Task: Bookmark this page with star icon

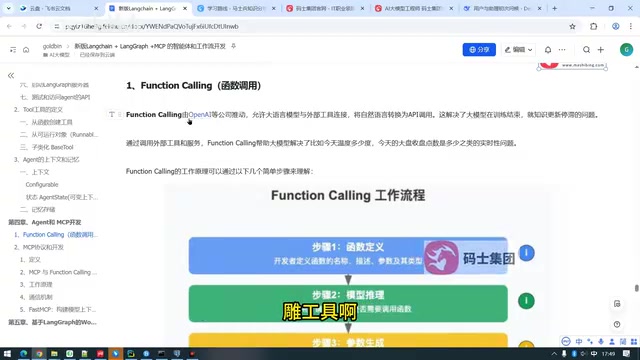Action: pos(572,26)
